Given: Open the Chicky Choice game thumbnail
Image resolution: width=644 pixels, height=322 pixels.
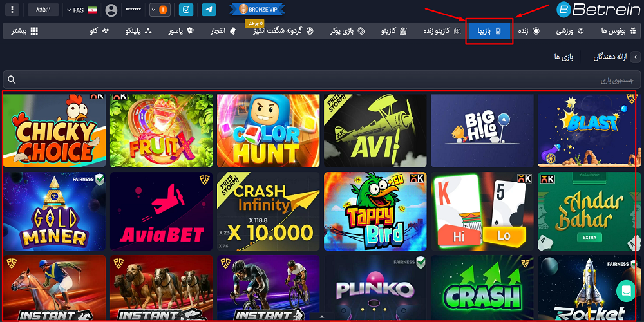Looking at the screenshot, I should click(x=55, y=131).
